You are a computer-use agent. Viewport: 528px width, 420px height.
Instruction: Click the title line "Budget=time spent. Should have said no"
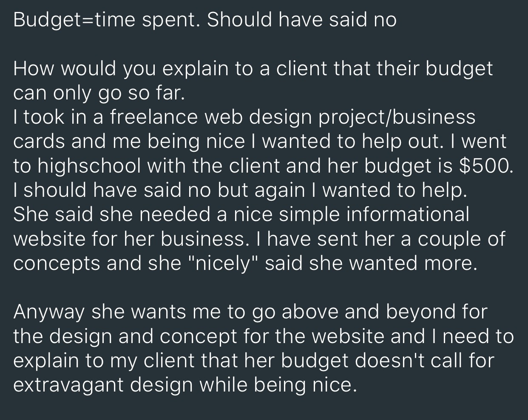(x=205, y=20)
